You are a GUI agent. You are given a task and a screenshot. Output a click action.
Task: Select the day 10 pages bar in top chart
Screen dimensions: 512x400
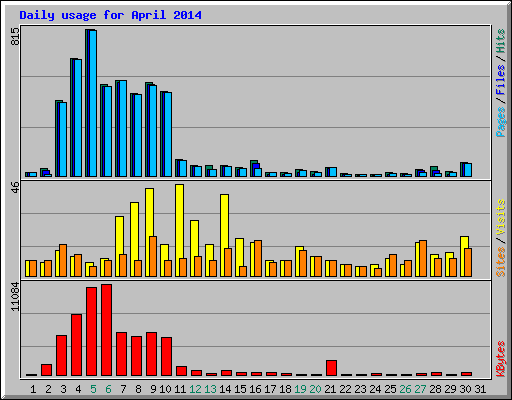click(x=168, y=134)
